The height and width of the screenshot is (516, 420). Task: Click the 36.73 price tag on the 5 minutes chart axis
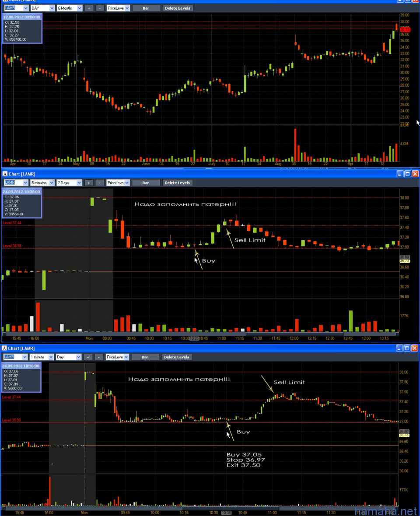pos(405,261)
